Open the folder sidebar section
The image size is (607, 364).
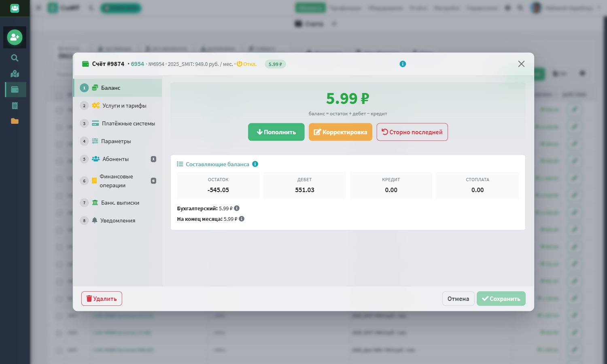click(x=15, y=121)
